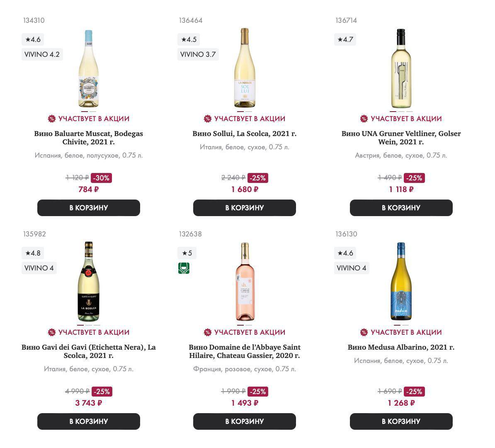
Task: Click promo percent icon under Medusa Albarino
Action: point(364,332)
